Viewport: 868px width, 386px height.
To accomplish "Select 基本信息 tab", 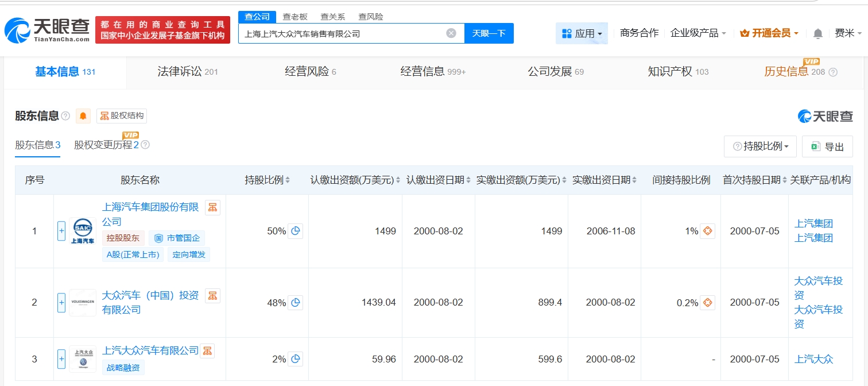I will pos(65,72).
